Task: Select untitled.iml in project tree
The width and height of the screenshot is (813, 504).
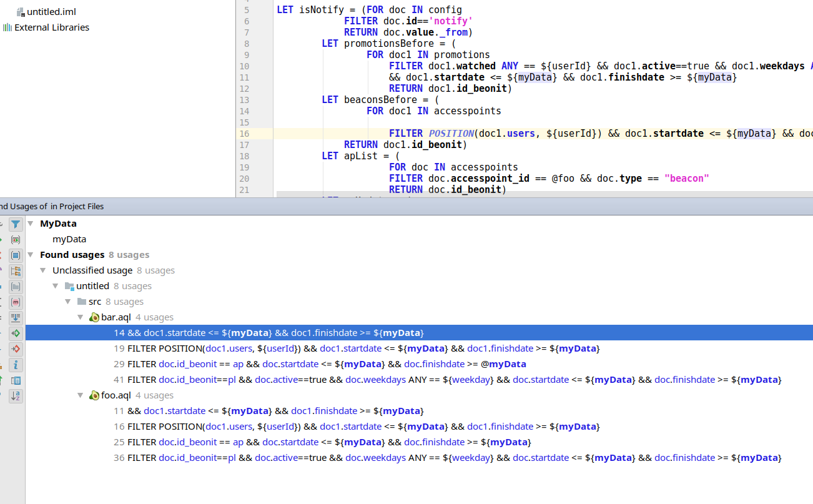Action: 51,12
